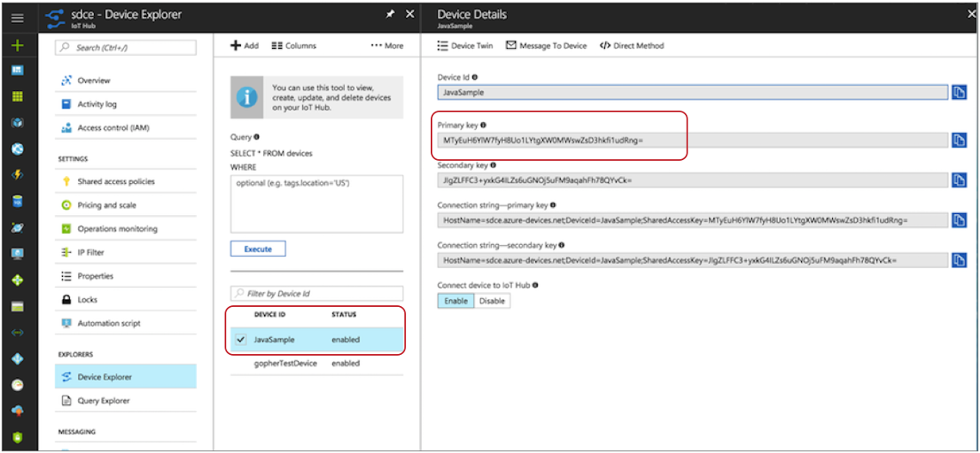Image resolution: width=980 pixels, height=453 pixels.
Task: Copy the Secondary key value
Action: [x=959, y=180]
